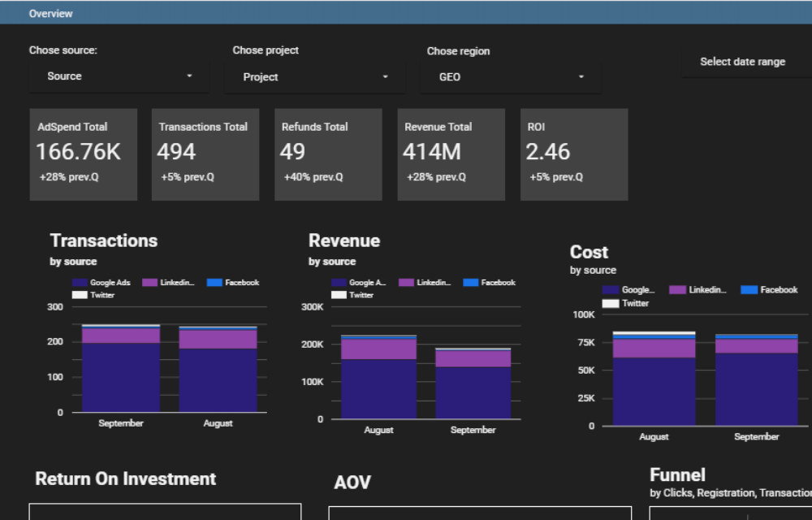Switch to the Overview tab
The height and width of the screenshot is (520, 812).
(50, 14)
